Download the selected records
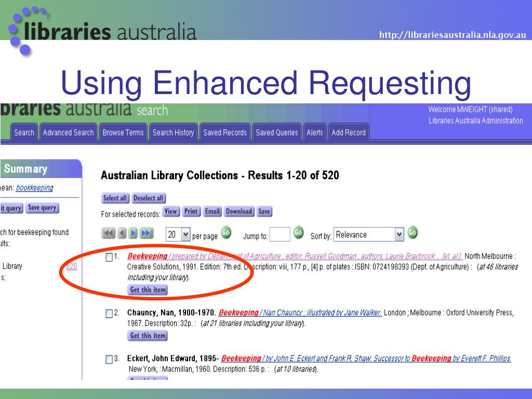The image size is (532, 399). tap(239, 212)
